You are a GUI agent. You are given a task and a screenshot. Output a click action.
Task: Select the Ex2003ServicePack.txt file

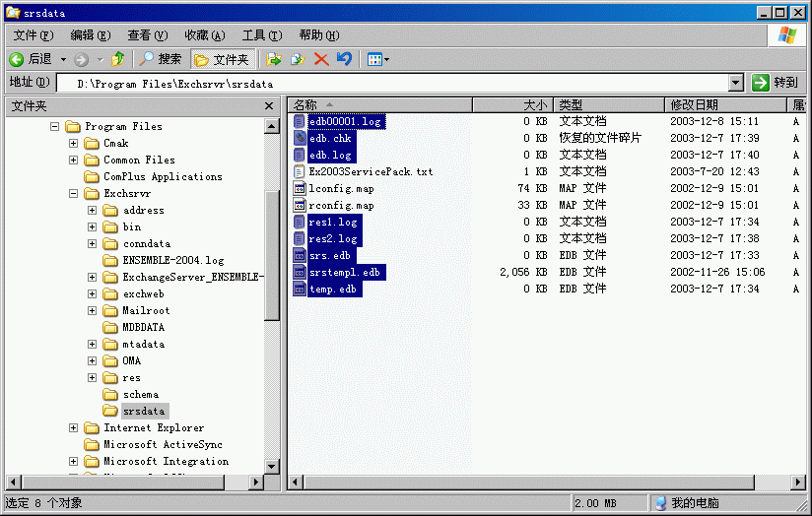coord(370,171)
